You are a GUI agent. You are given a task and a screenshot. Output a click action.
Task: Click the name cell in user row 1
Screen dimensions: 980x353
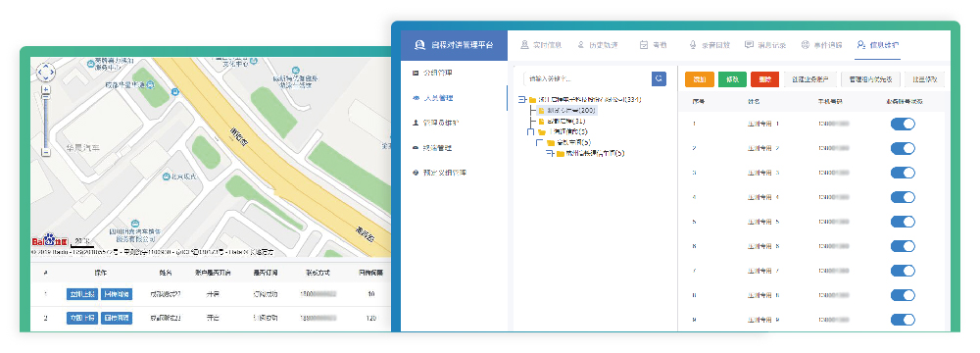[x=763, y=124]
